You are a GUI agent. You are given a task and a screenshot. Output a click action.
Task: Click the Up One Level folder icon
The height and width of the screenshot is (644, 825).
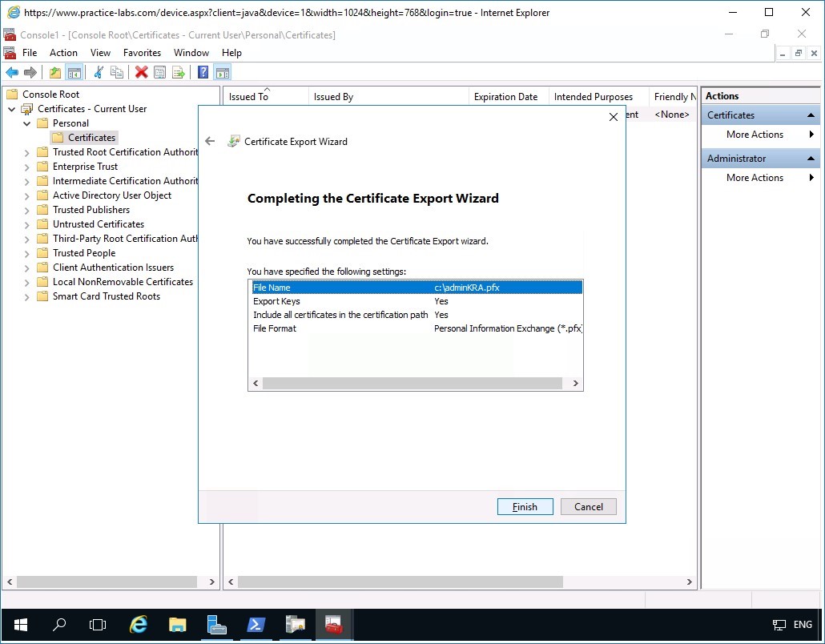(x=55, y=73)
